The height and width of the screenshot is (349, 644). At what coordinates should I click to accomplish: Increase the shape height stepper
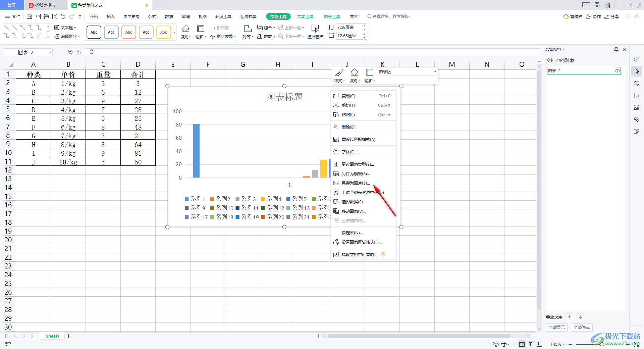(365, 26)
